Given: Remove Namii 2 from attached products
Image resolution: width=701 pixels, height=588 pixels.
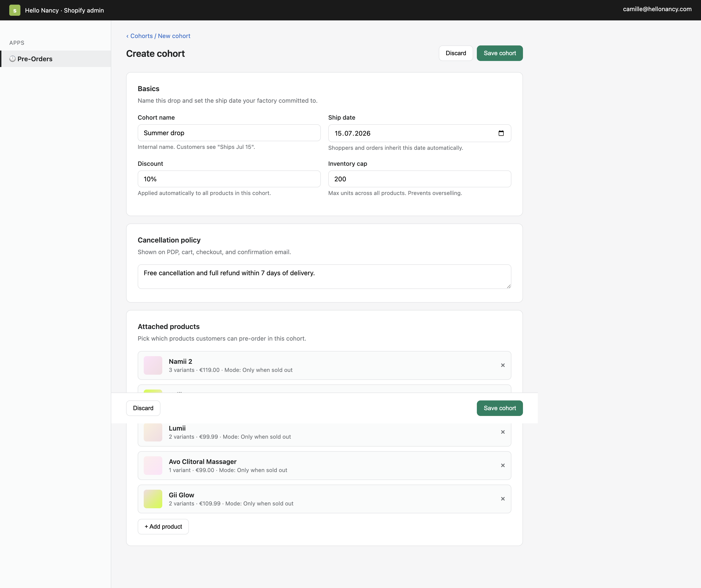Looking at the screenshot, I should pos(503,365).
